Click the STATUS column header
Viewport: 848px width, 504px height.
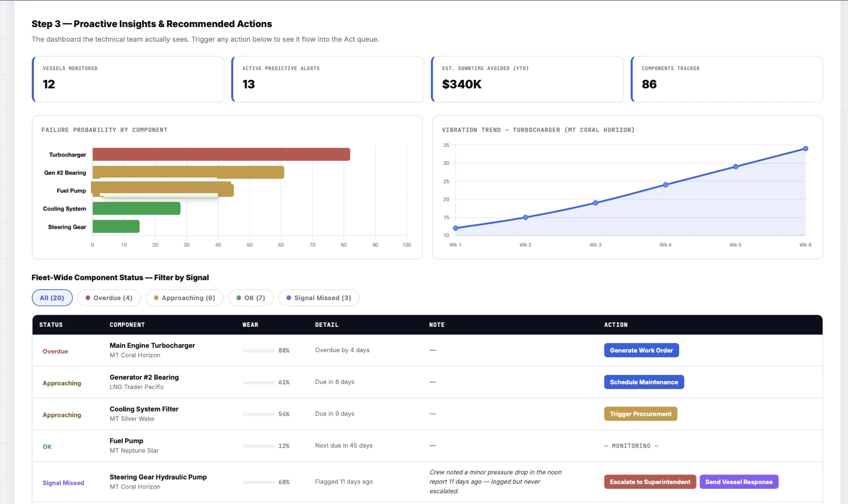(x=51, y=325)
